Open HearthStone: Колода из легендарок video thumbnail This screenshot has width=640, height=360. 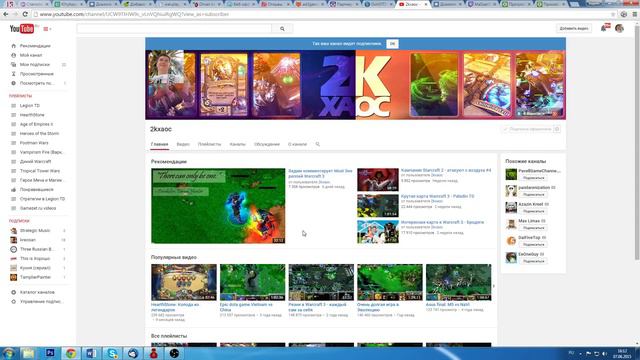[x=184, y=282]
